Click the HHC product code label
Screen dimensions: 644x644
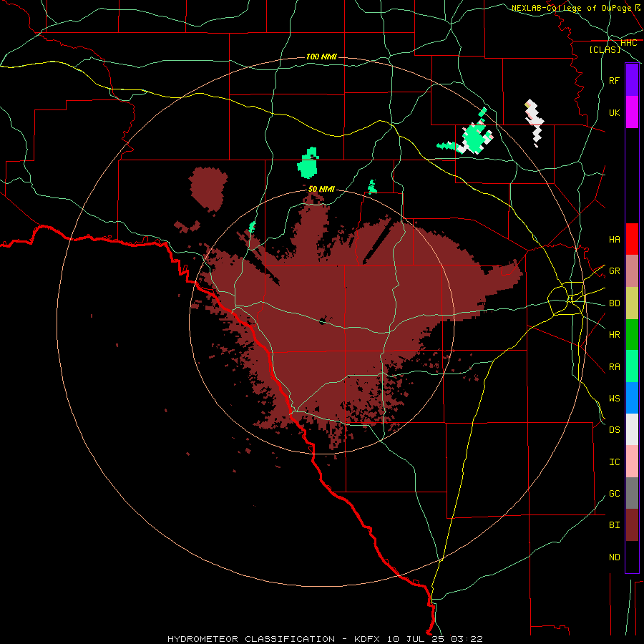coord(628,43)
